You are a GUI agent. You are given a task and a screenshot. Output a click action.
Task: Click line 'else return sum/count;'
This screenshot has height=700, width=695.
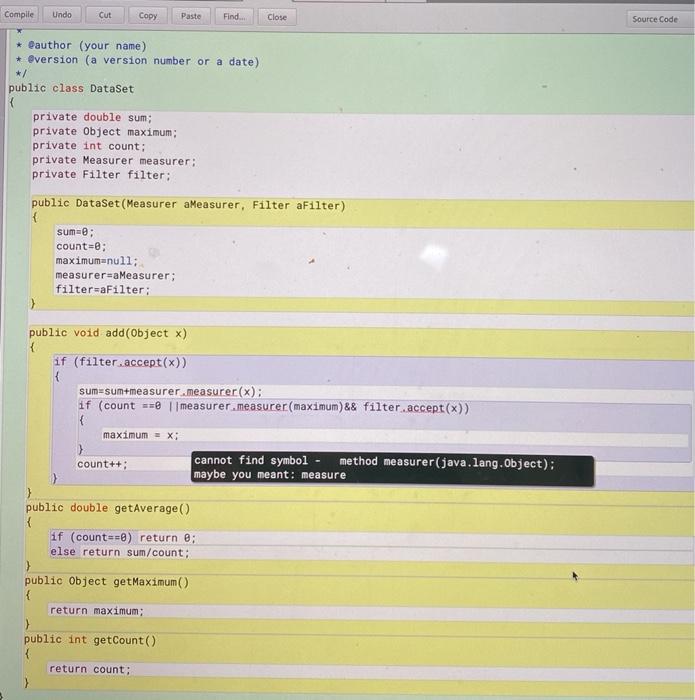120,552
